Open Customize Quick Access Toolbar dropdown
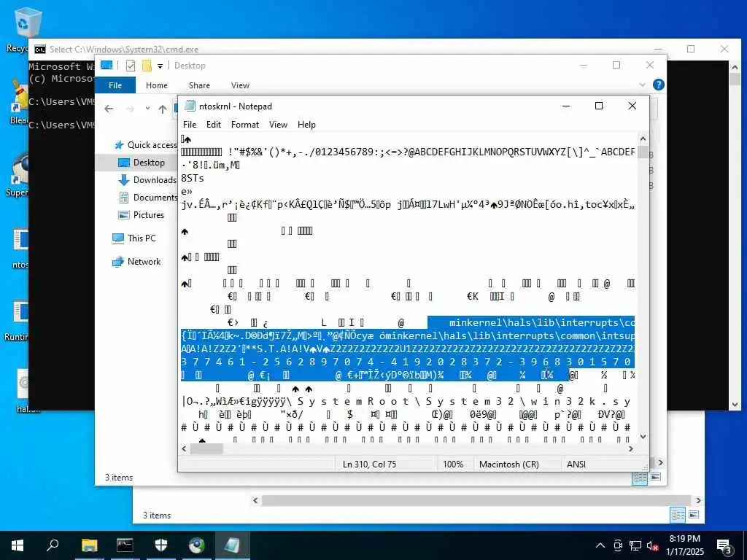747x560 pixels. pyautogui.click(x=160, y=66)
